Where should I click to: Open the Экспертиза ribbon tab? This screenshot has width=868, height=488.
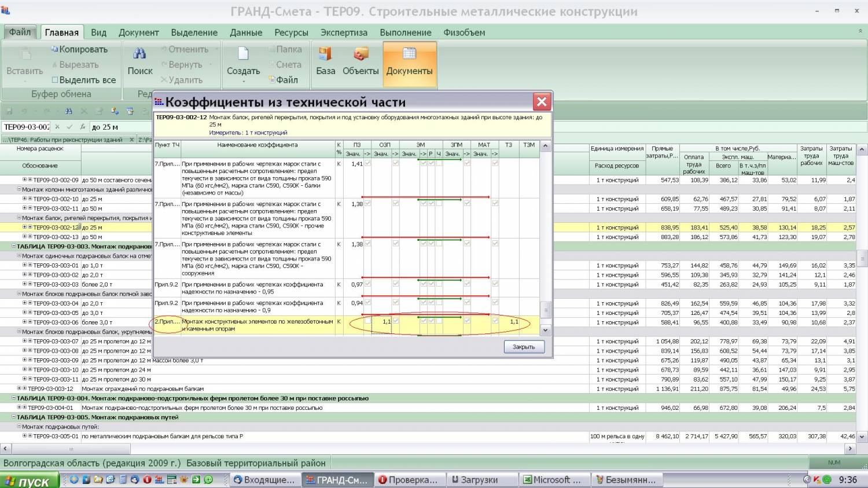click(344, 32)
